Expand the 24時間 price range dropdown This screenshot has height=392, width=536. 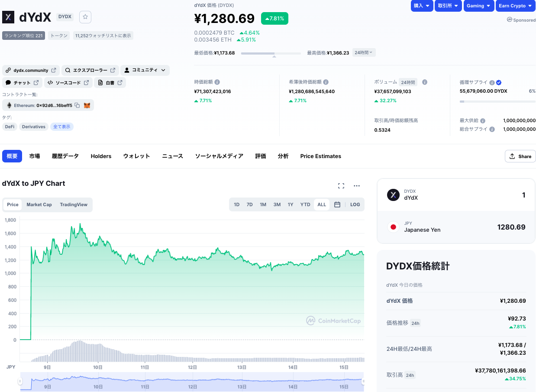click(x=364, y=52)
